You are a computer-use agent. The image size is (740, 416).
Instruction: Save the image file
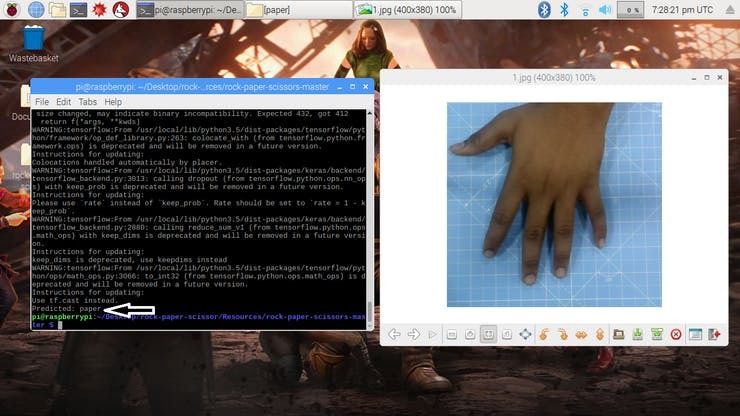point(638,334)
